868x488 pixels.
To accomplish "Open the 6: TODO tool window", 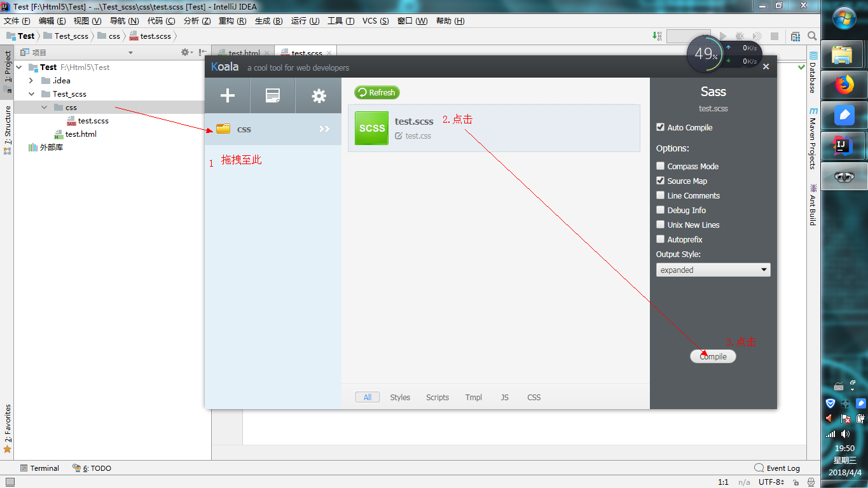I will [92, 468].
